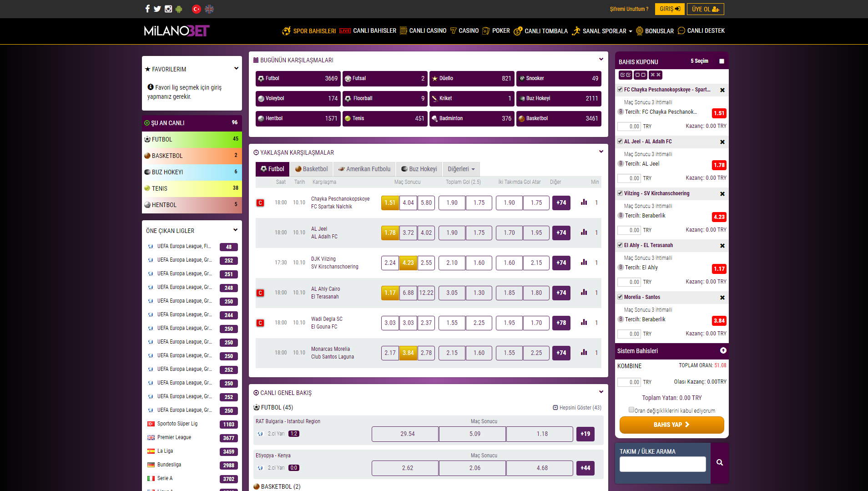Collapse the Öne Çıkan Ligler panel
The image size is (868, 491).
click(x=235, y=230)
